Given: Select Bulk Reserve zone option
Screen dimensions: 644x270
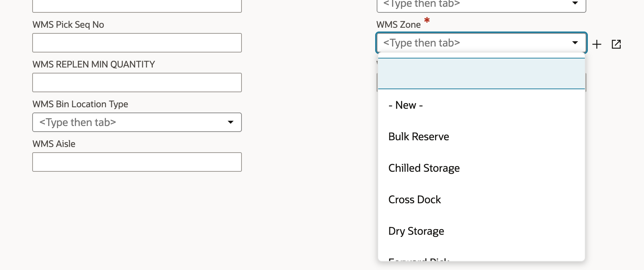Looking at the screenshot, I should pos(482,136).
